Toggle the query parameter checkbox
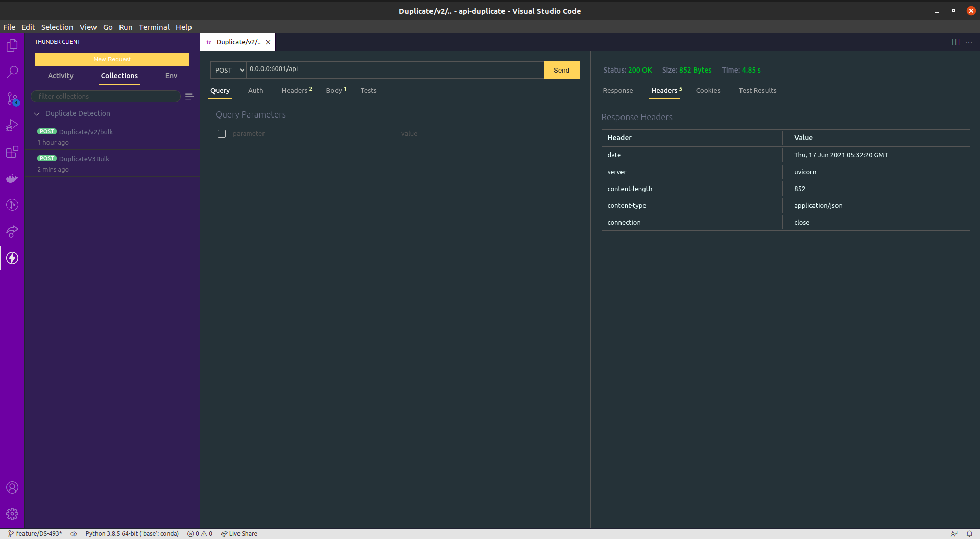This screenshot has height=539, width=980. tap(222, 134)
